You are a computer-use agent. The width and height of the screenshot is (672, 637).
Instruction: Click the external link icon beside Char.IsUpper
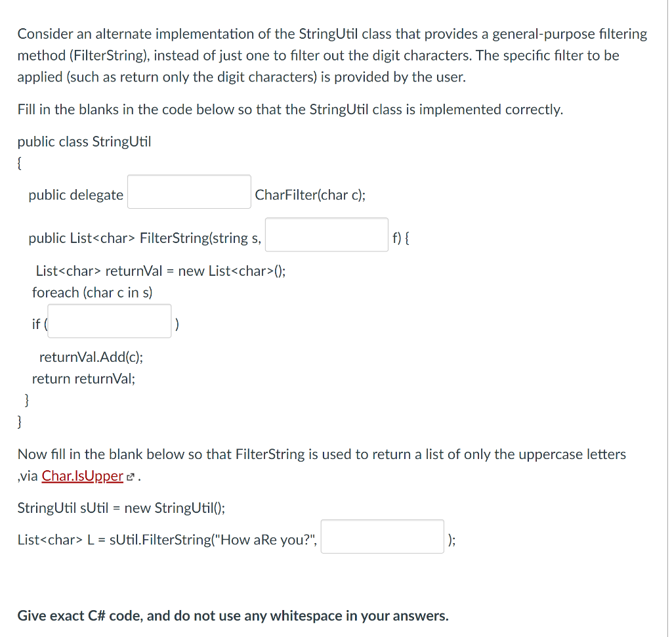pos(129,475)
